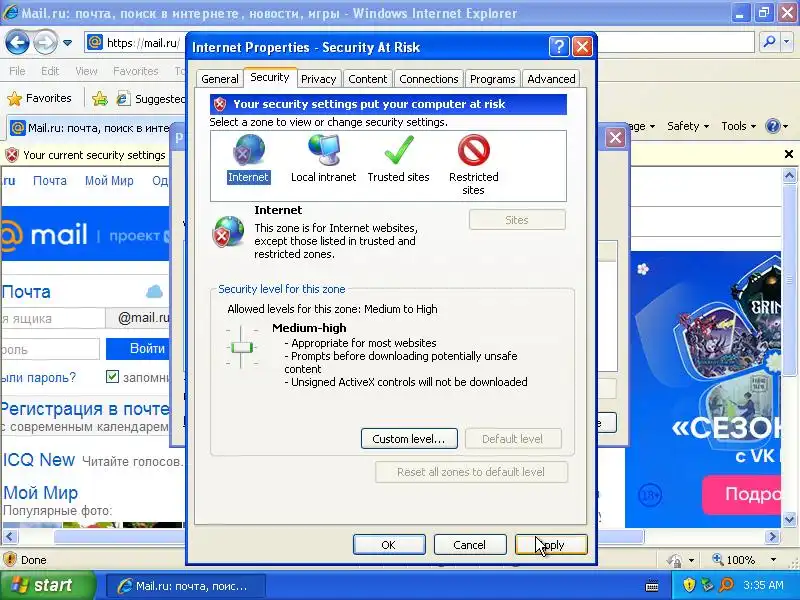
Task: Open Регистрация в почте link
Action: click(85, 409)
